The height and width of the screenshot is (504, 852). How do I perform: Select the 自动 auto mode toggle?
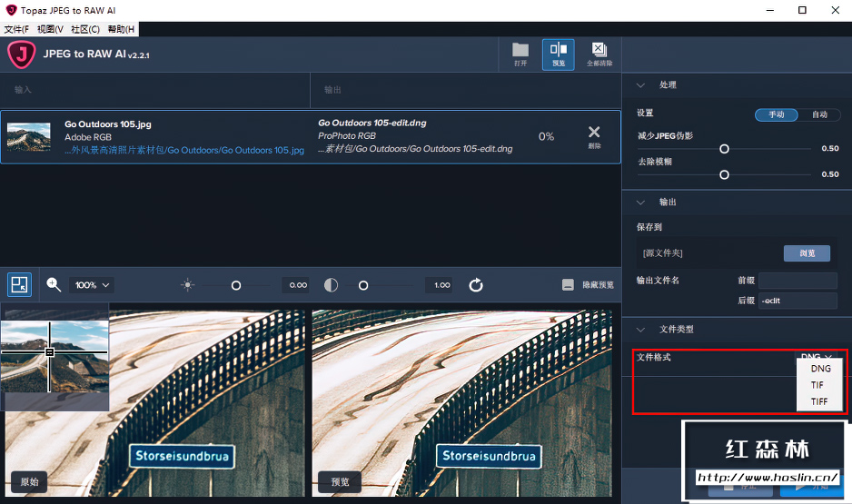pyautogui.click(x=819, y=114)
